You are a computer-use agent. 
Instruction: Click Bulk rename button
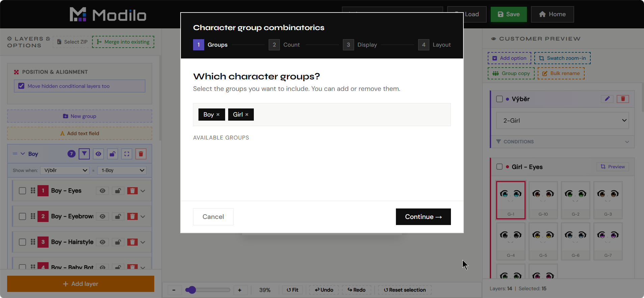pos(561,73)
